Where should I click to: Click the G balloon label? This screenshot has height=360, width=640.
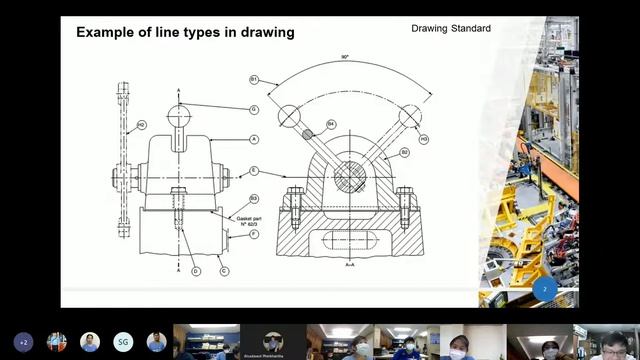[254, 109]
